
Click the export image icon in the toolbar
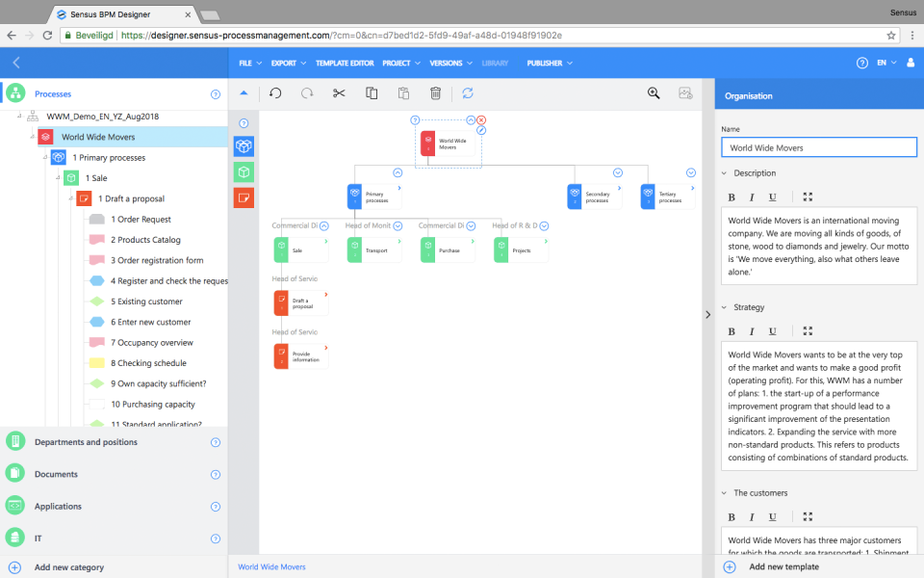point(685,93)
